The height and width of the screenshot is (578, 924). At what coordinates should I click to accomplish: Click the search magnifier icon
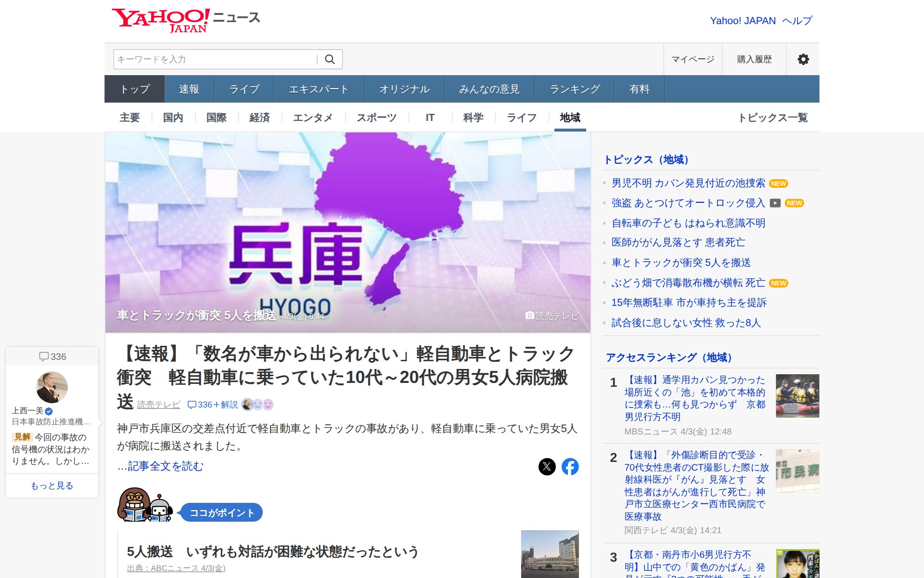coord(330,59)
